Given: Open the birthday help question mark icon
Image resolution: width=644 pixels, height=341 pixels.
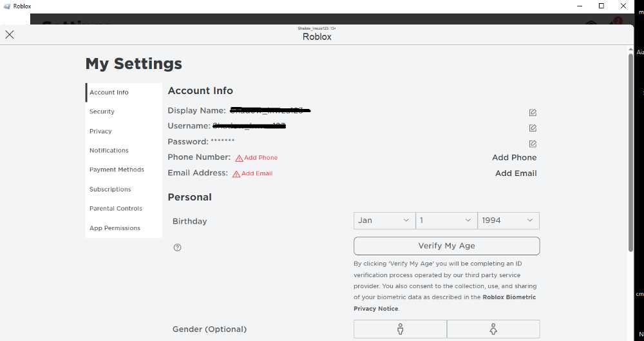Looking at the screenshot, I should pos(178,248).
